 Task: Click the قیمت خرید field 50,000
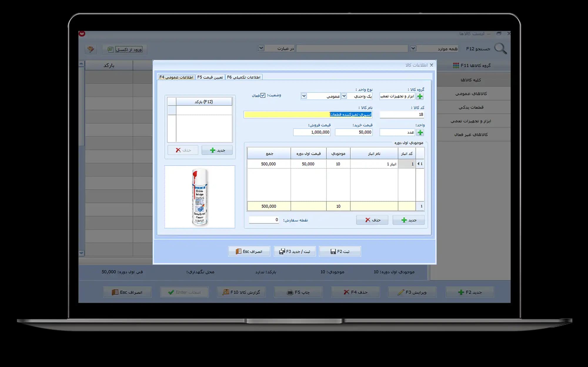click(354, 132)
